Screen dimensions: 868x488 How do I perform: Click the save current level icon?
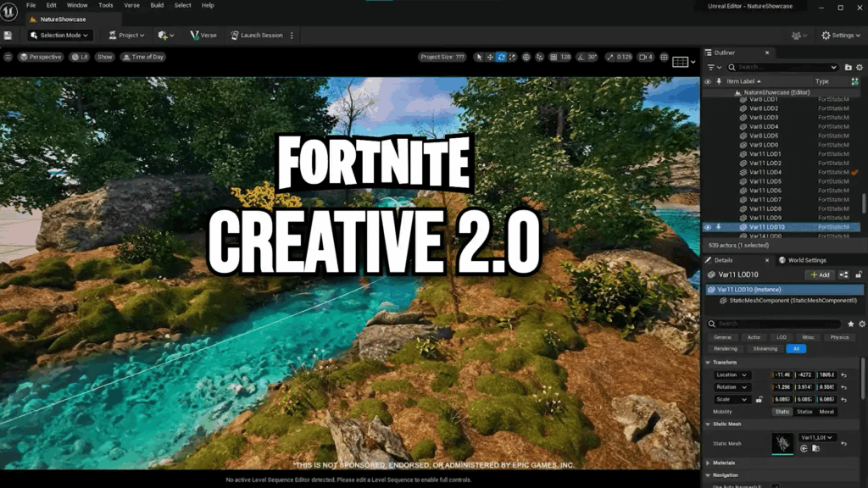8,35
